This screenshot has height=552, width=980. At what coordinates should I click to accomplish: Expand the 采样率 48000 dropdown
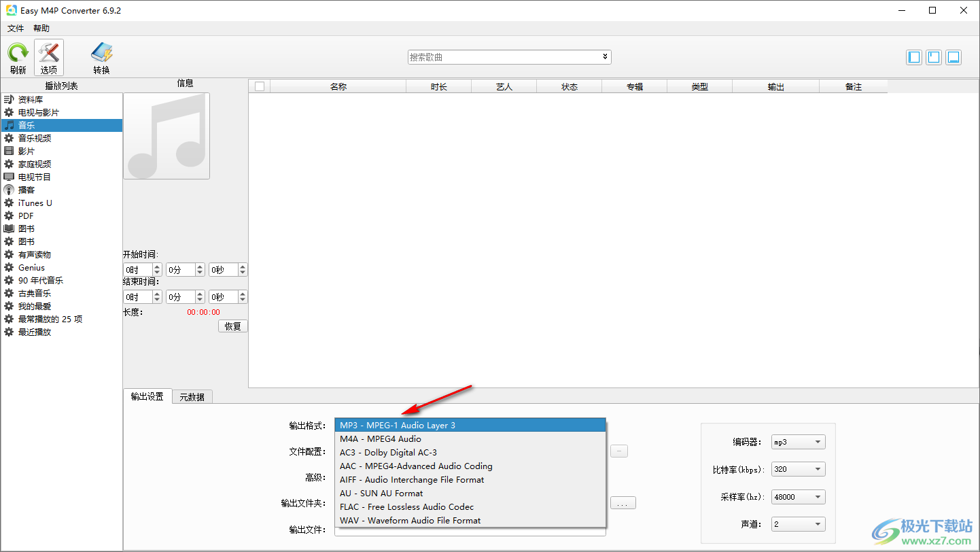coord(799,496)
